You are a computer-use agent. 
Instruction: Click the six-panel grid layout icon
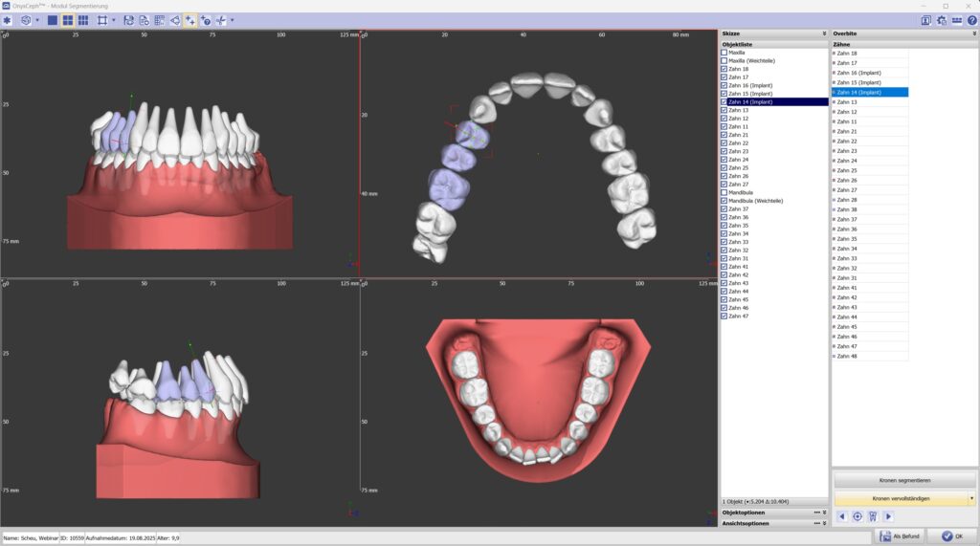click(x=83, y=20)
